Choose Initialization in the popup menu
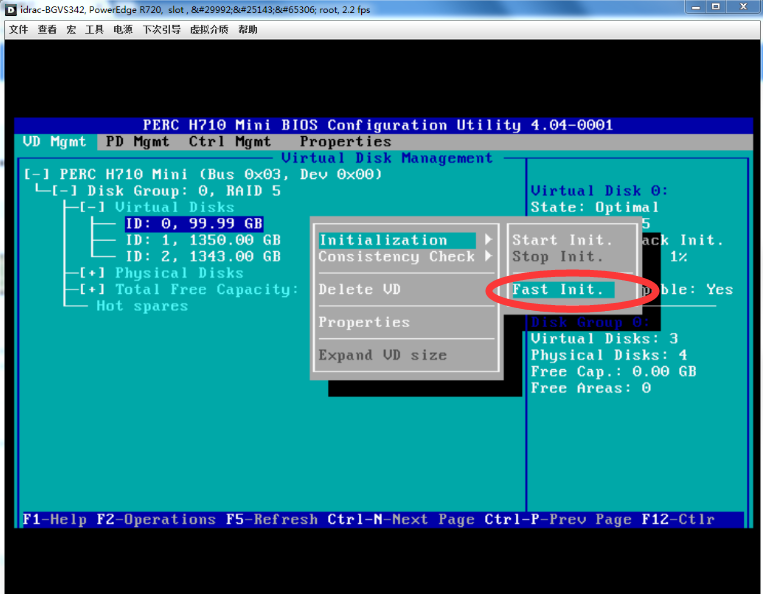Image resolution: width=763 pixels, height=594 pixels. click(x=397, y=240)
